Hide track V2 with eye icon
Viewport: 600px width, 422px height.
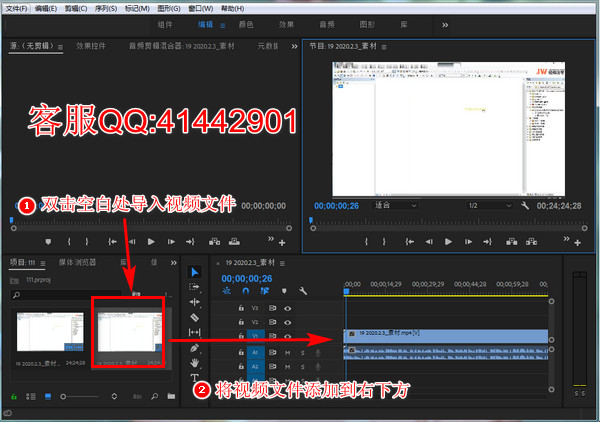click(287, 323)
